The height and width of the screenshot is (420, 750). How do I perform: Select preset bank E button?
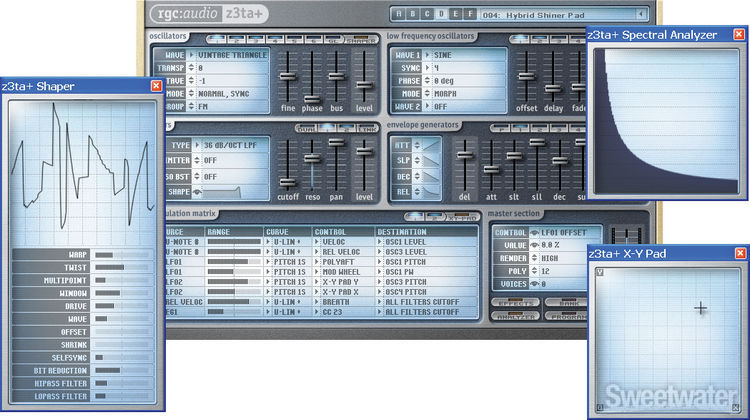coord(456,14)
